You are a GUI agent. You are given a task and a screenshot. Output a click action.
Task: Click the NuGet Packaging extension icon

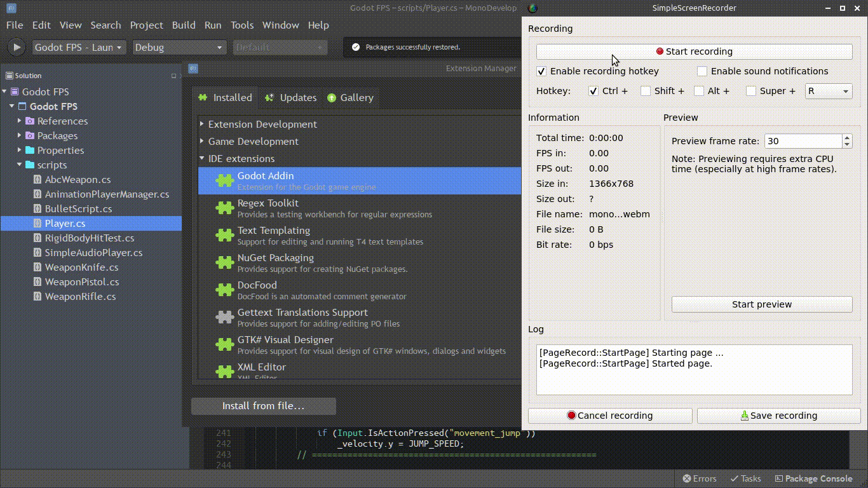click(224, 262)
